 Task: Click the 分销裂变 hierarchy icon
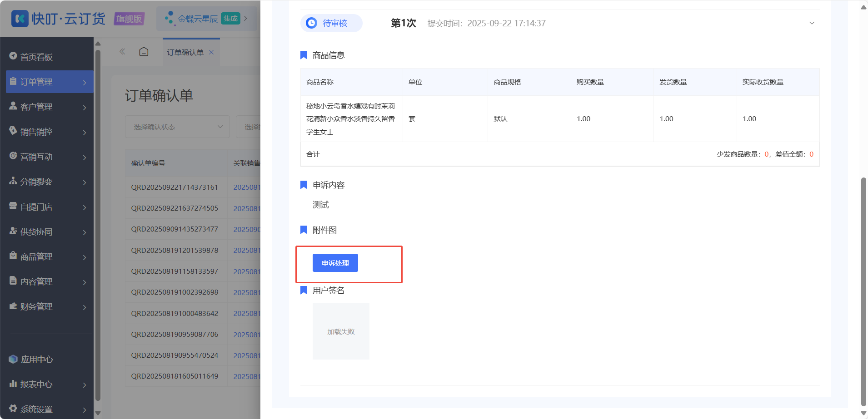point(13,181)
